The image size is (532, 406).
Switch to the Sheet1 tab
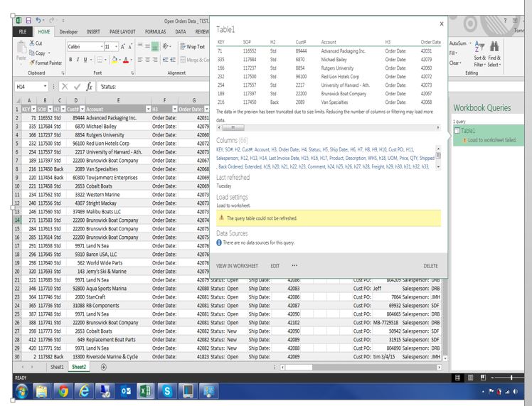pyautogui.click(x=57, y=367)
